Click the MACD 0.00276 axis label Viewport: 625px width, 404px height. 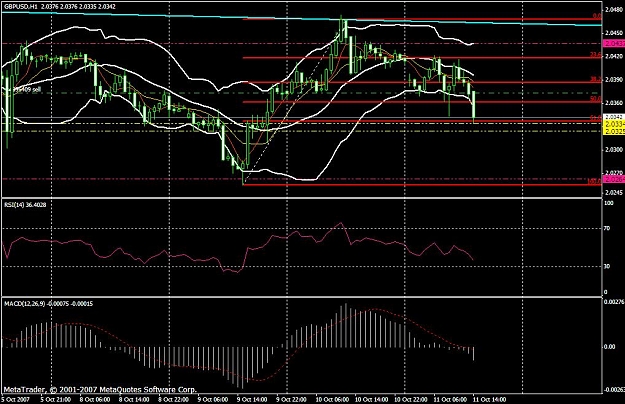613,302
